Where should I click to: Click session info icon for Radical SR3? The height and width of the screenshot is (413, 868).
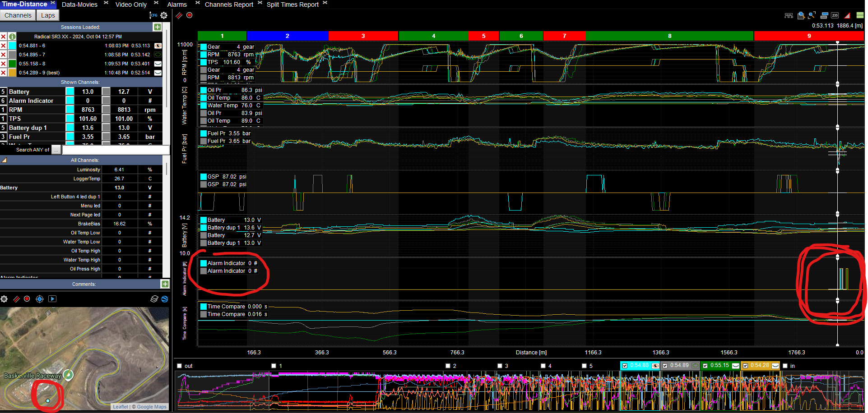click(x=12, y=37)
